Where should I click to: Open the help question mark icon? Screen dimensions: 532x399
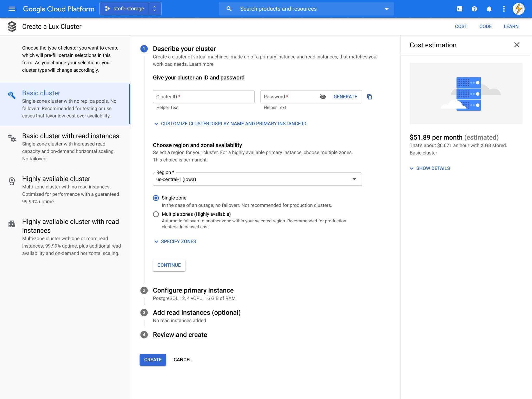pyautogui.click(x=474, y=9)
